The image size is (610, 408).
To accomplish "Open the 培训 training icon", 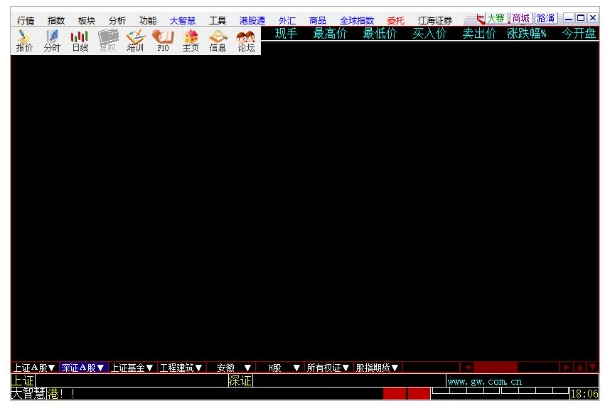I will point(135,41).
